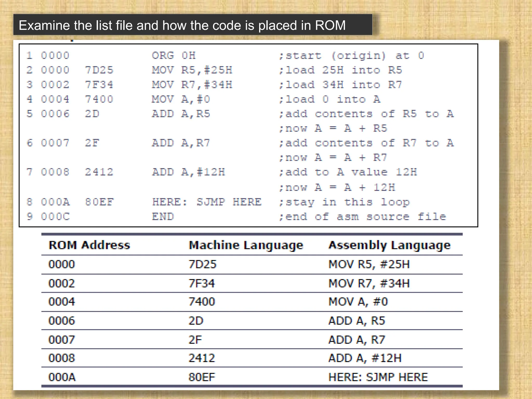The image size is (532, 399).
Task: Click table cell 'ADD A, R5'
Action: [357, 321]
